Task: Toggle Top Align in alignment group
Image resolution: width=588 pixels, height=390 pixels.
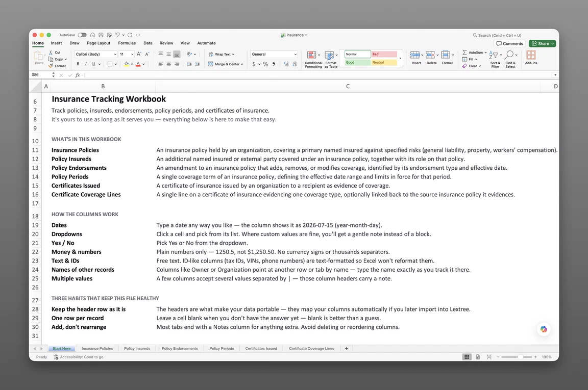Action: 160,54
